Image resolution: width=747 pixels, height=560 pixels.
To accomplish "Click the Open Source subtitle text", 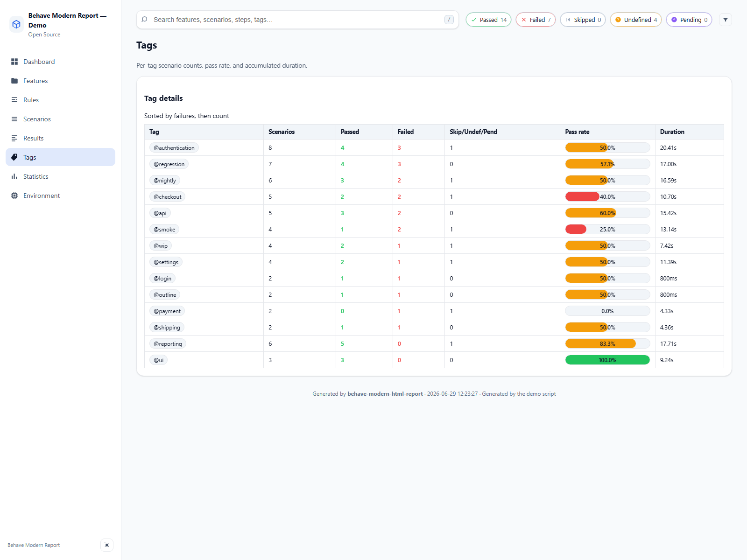I will pos(44,35).
